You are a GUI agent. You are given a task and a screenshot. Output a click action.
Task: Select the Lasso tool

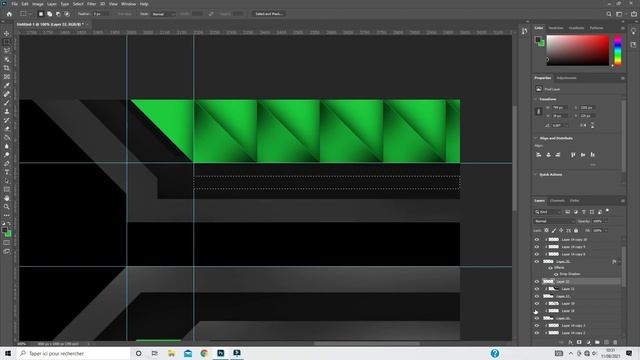point(7,51)
